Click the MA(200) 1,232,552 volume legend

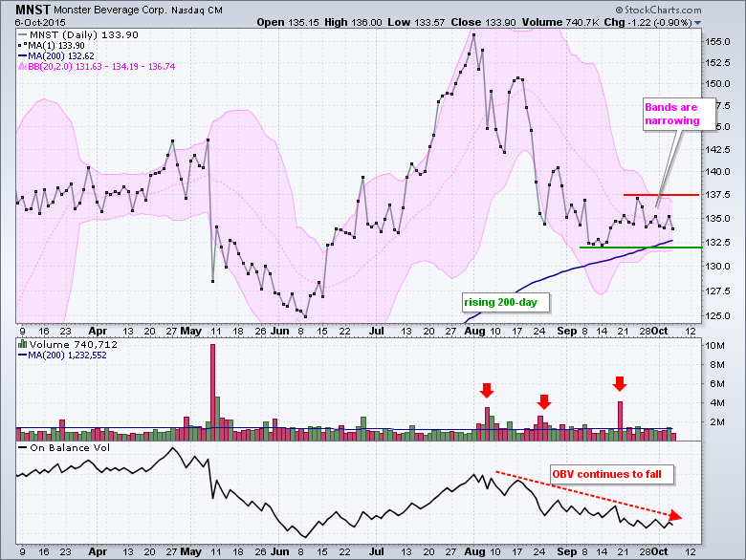tap(62, 355)
